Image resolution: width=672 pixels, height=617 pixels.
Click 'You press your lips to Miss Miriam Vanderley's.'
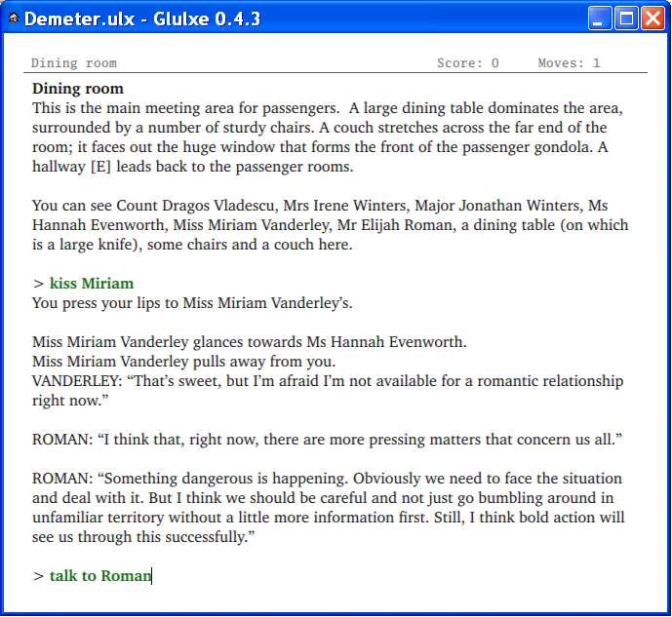coord(192,303)
